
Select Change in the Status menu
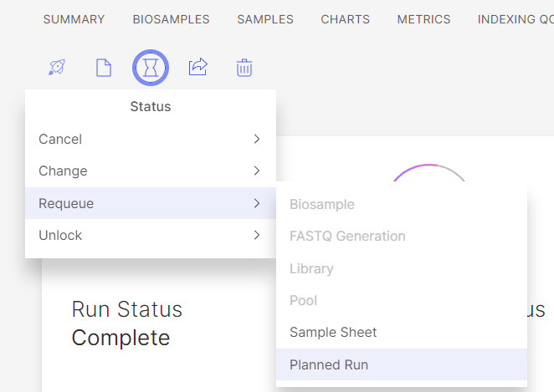63,171
